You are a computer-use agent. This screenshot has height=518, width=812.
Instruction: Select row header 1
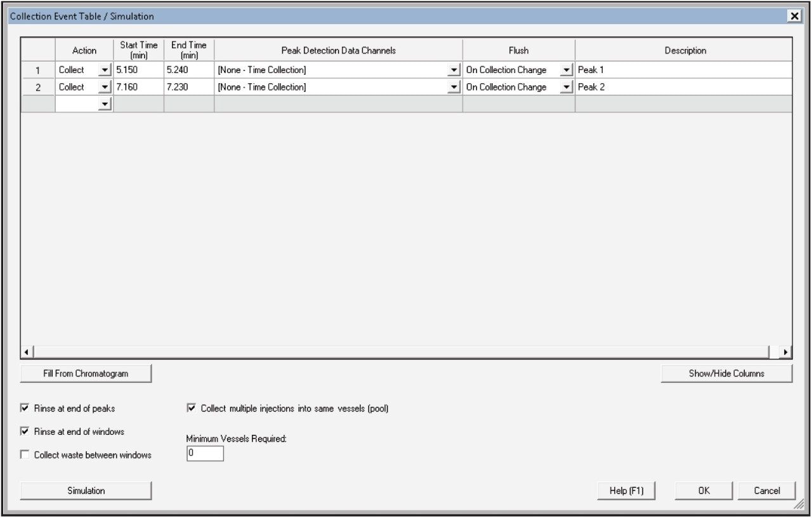38,70
